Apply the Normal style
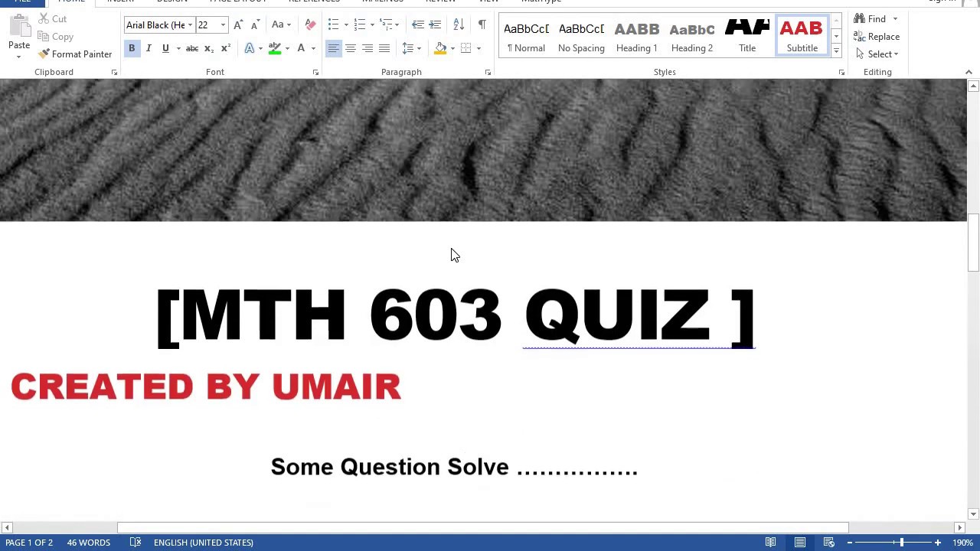This screenshot has width=980, height=551. click(x=526, y=36)
